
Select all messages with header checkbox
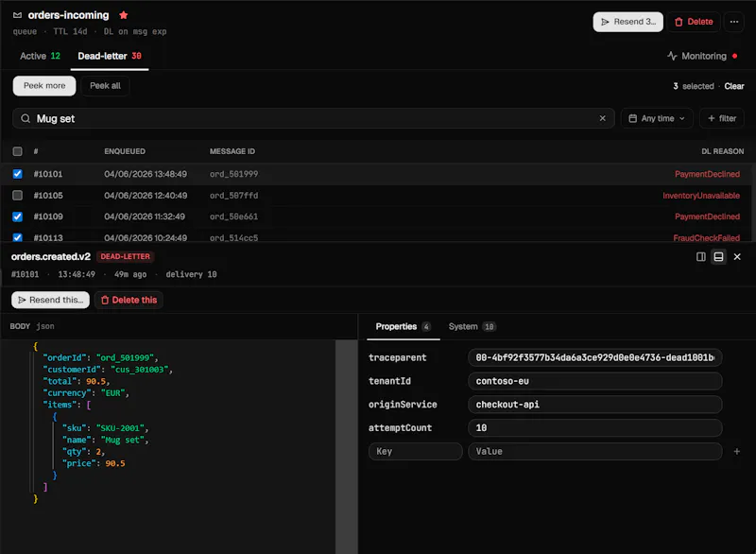(x=17, y=151)
